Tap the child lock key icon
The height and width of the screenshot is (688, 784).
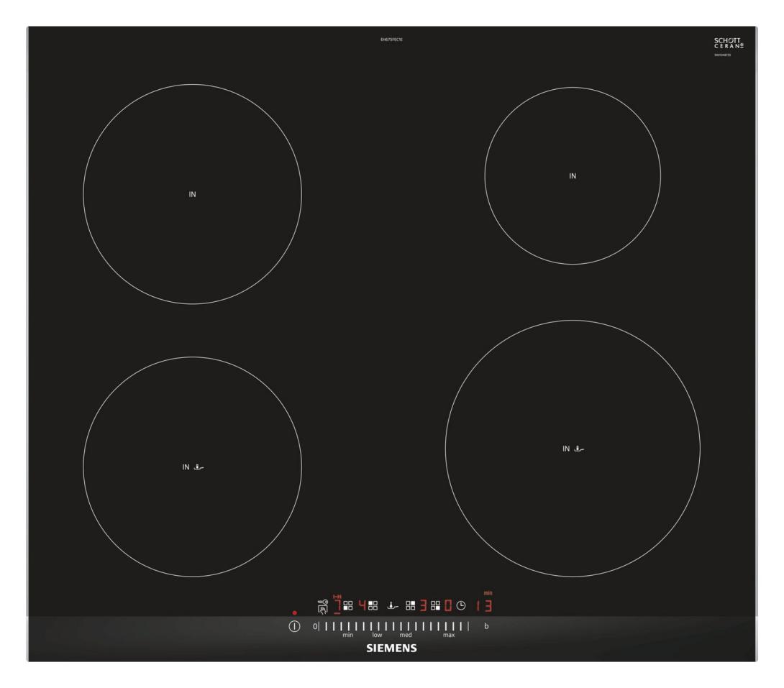pos(322,602)
